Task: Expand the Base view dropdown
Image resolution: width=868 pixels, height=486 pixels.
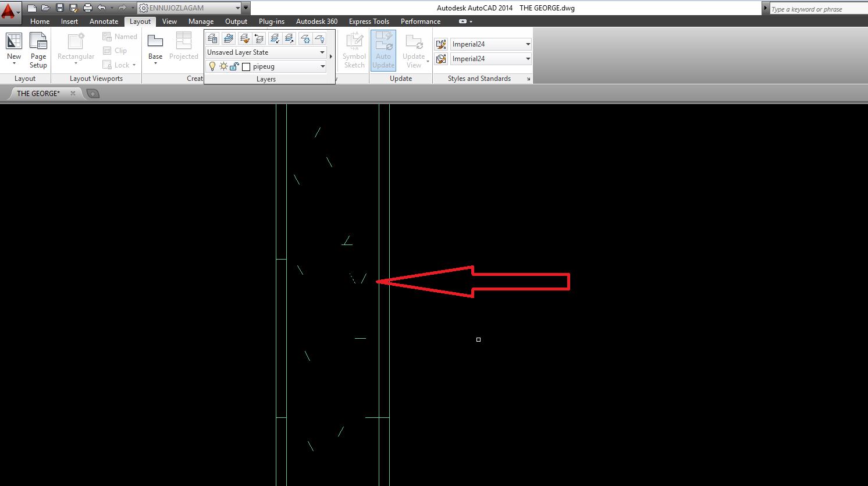Action: coord(155,63)
